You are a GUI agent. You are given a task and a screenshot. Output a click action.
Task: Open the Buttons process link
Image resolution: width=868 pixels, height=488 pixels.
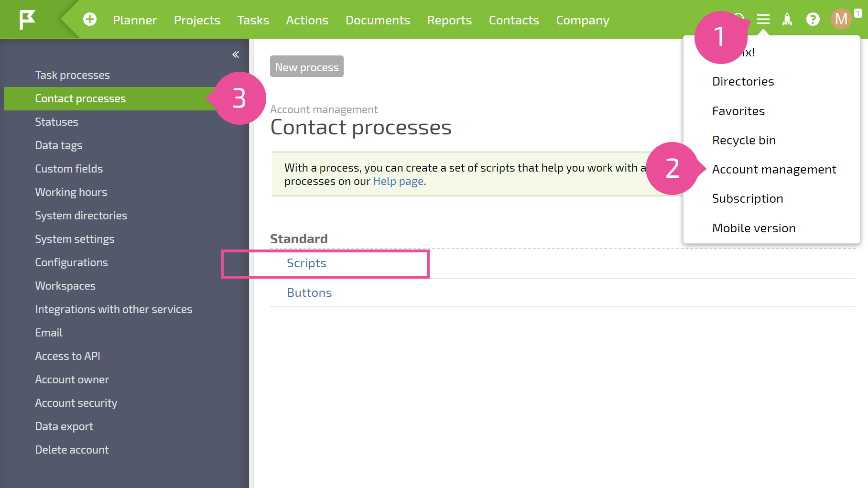309,293
